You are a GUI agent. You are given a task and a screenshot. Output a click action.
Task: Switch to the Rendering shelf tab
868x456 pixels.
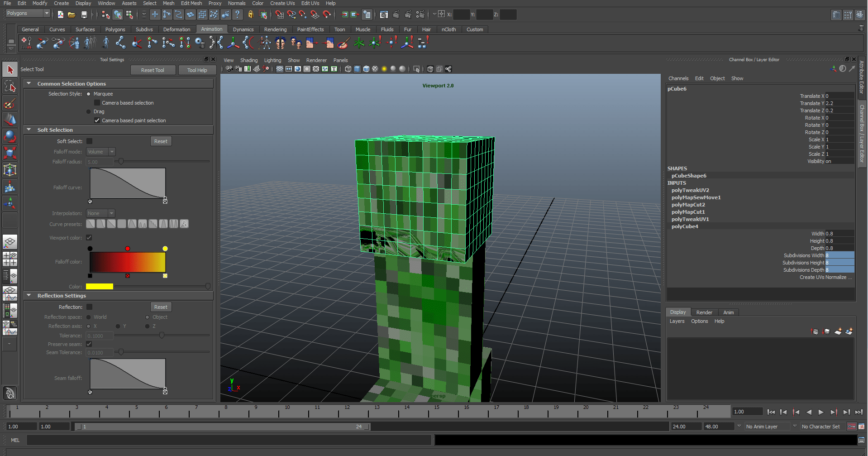click(x=275, y=29)
